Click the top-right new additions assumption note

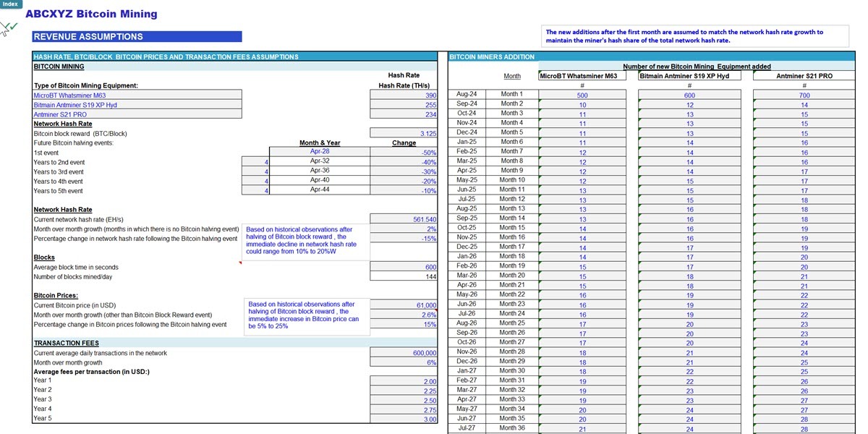coord(694,35)
